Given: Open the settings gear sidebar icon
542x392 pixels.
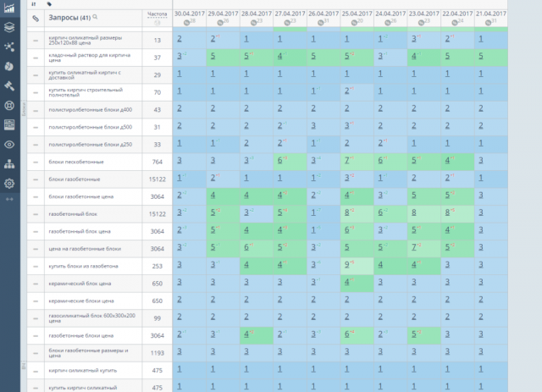Looking at the screenshot, I should point(9,183).
